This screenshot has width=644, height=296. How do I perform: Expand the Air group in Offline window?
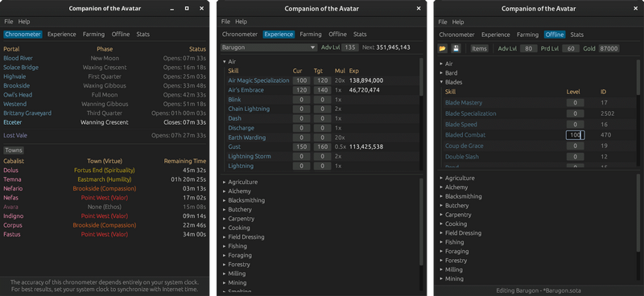pyautogui.click(x=441, y=64)
